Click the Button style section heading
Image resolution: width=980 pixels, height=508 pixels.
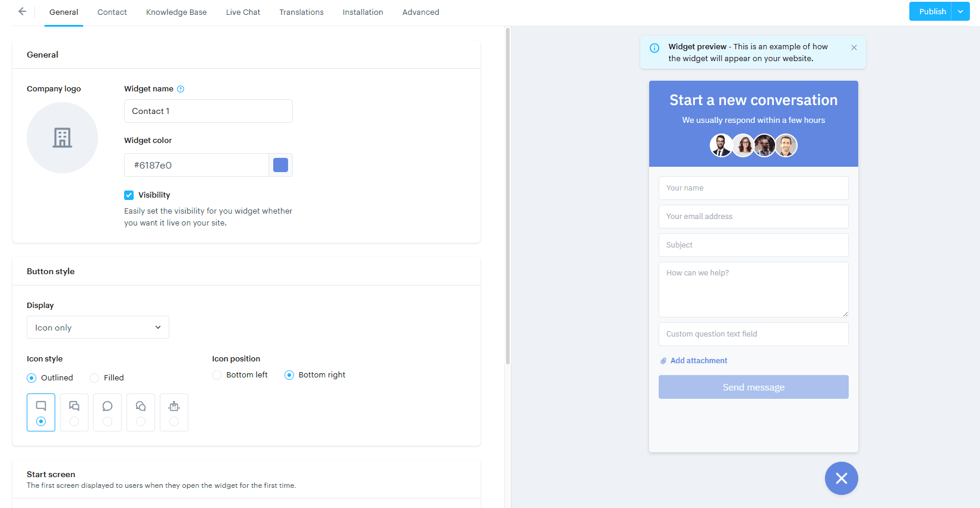(50, 271)
